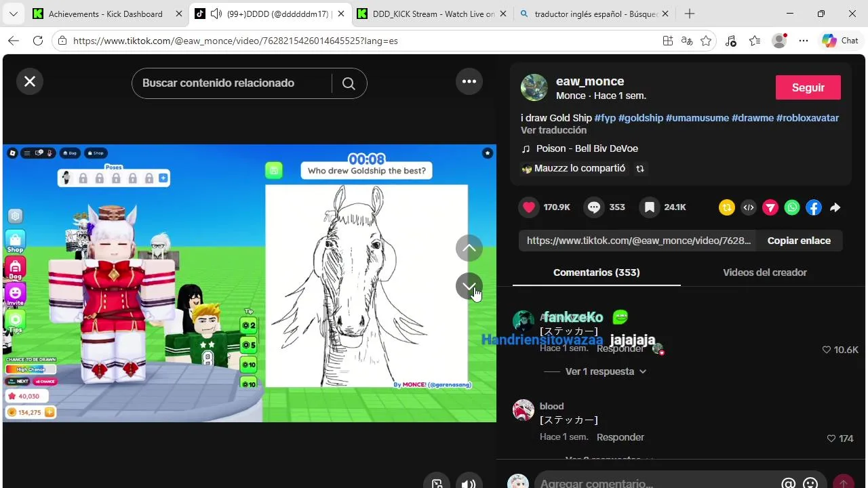Click the embed code icon

pos(749,207)
